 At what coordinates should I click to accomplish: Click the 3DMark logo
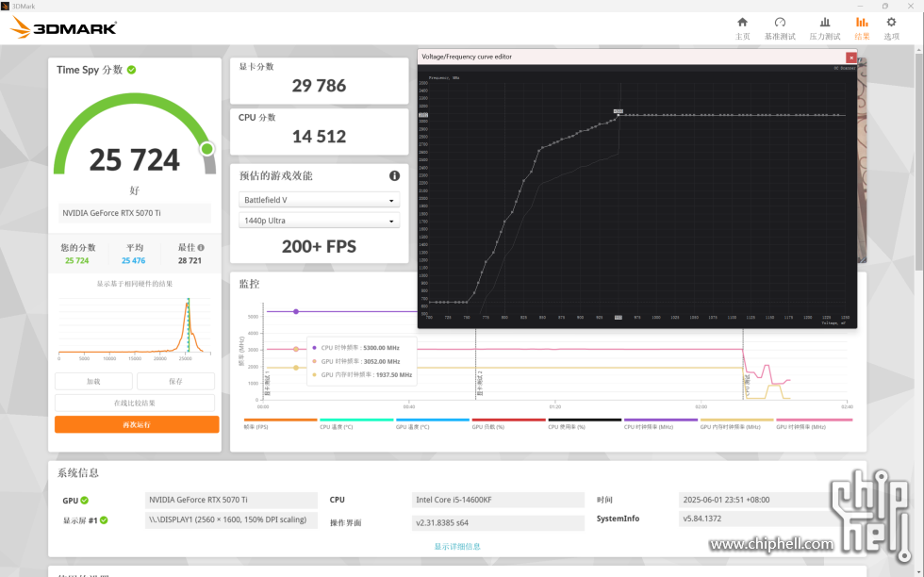point(64,27)
